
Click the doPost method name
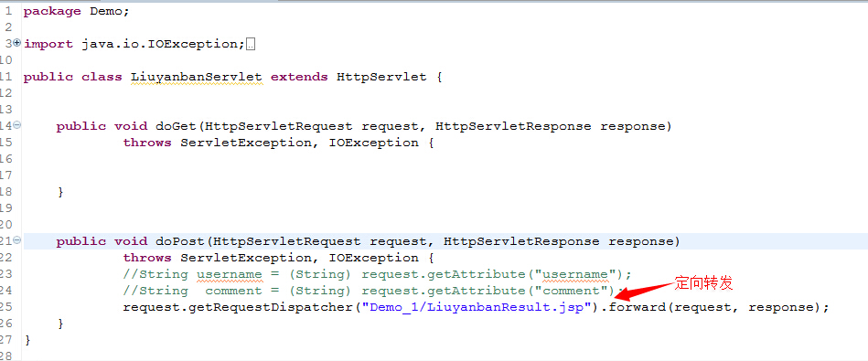pyautogui.click(x=180, y=241)
